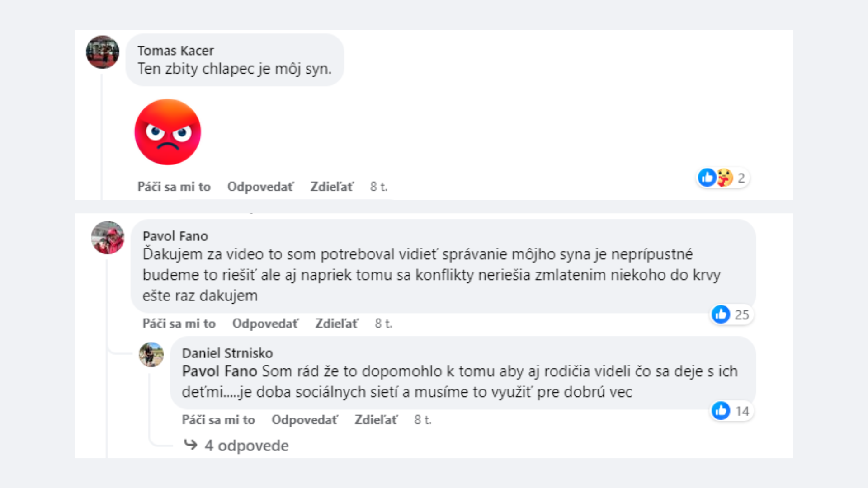
Task: Like Pavol Fano's comment with Páči sa mi to
Action: [x=179, y=324]
